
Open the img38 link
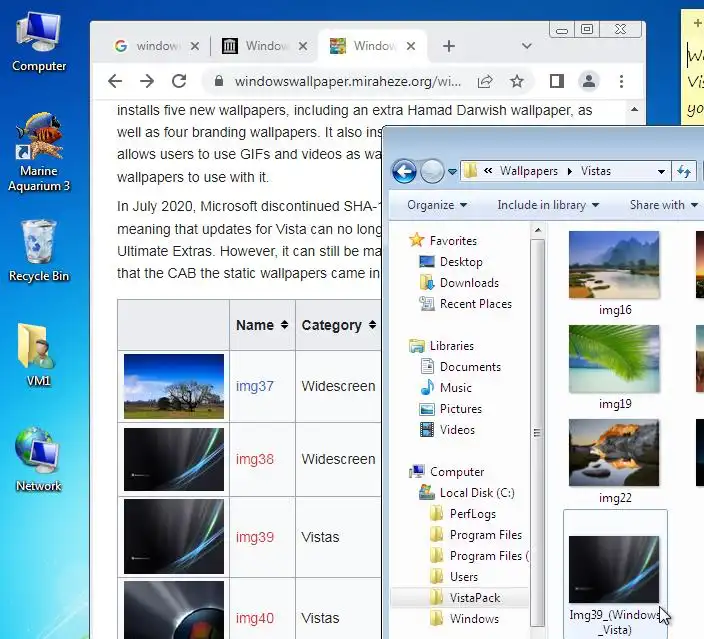point(255,459)
